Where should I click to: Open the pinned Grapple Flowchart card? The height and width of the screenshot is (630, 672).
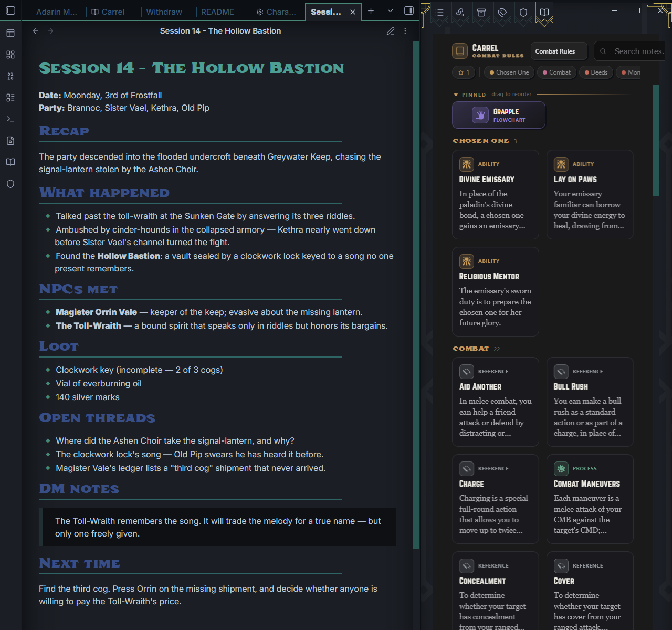point(499,115)
